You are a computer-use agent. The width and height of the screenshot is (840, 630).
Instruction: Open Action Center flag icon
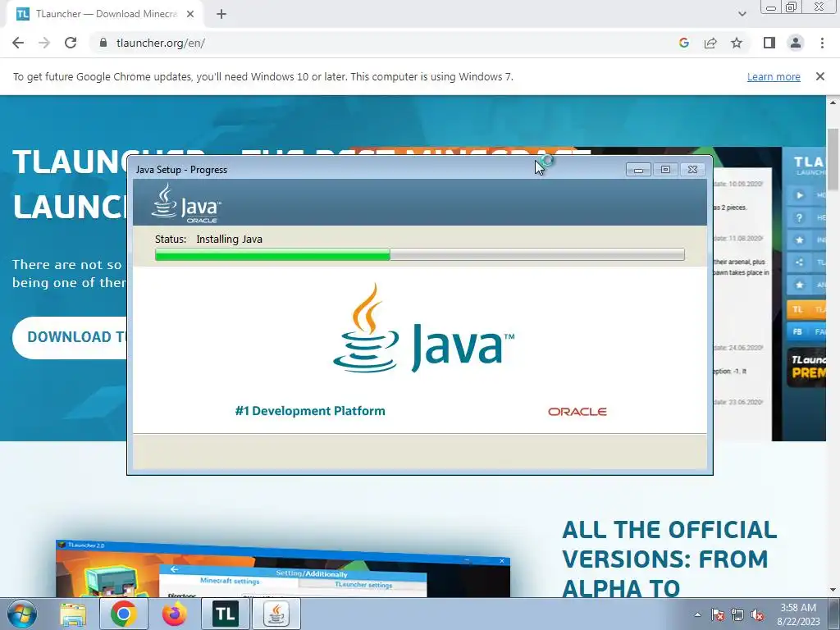click(717, 615)
